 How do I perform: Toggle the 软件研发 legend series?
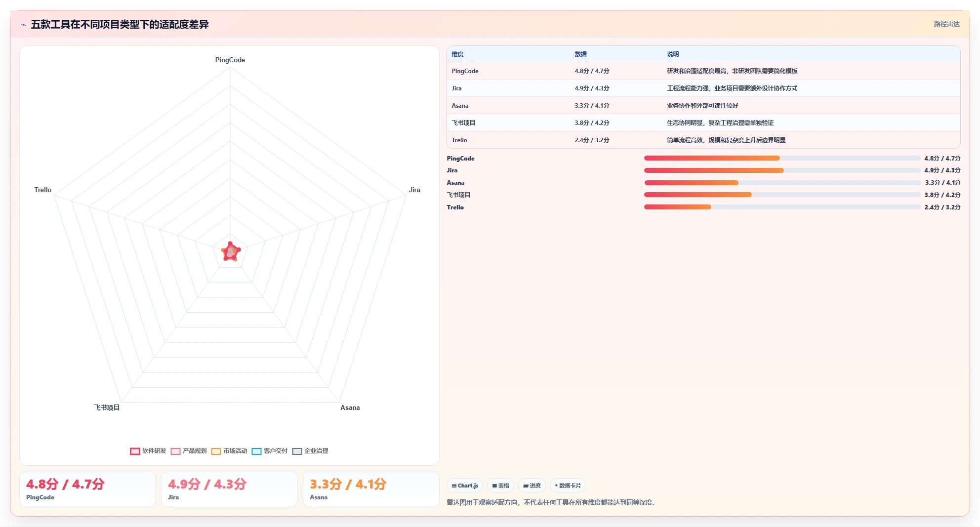[148, 451]
